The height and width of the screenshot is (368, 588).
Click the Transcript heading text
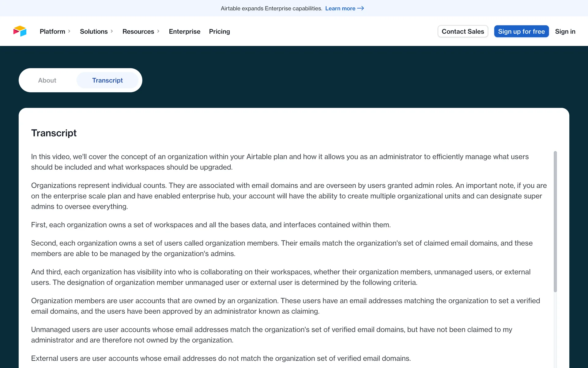coord(54,133)
